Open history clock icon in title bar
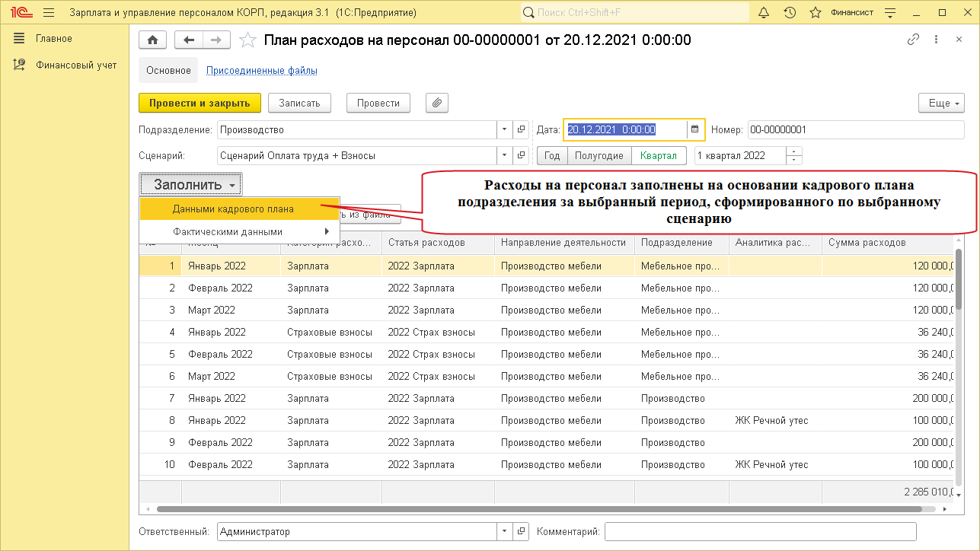 click(790, 13)
